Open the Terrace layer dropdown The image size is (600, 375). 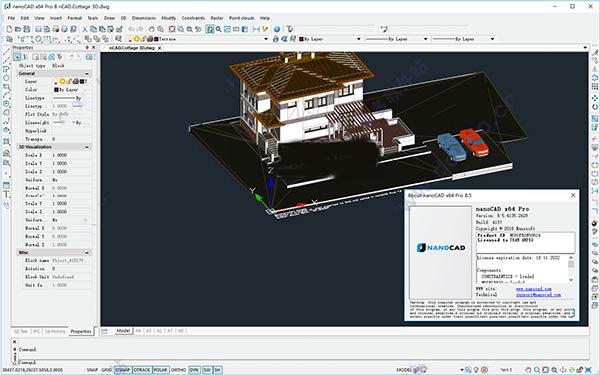coord(266,39)
